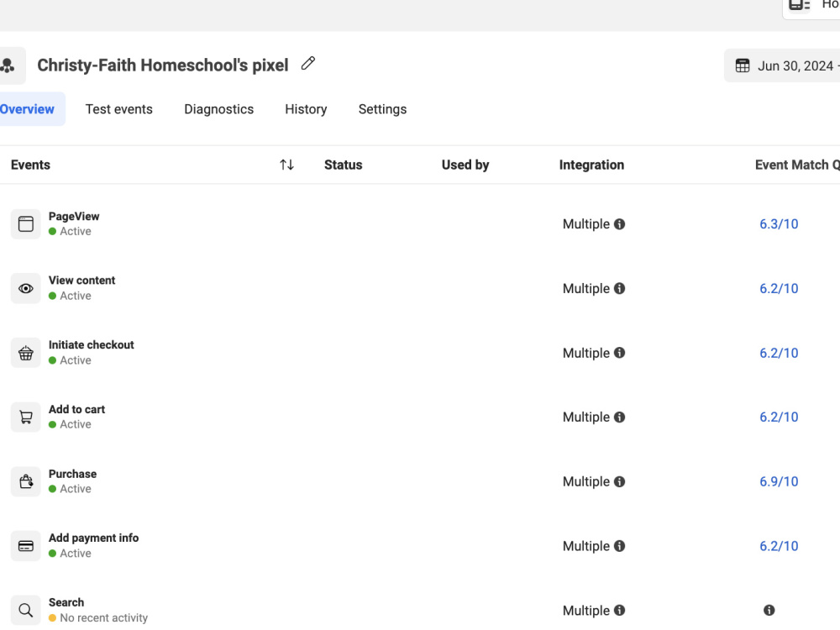Click the Status column header

click(344, 165)
